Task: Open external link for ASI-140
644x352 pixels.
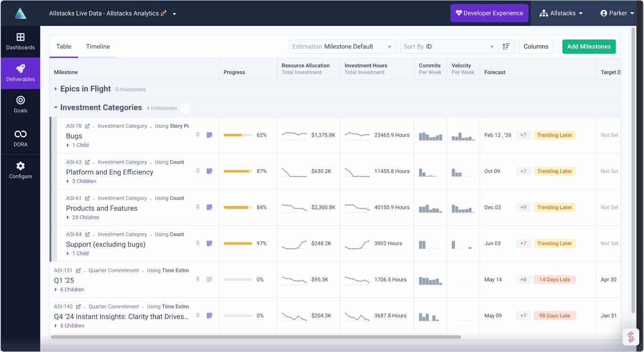Action: coord(78,307)
